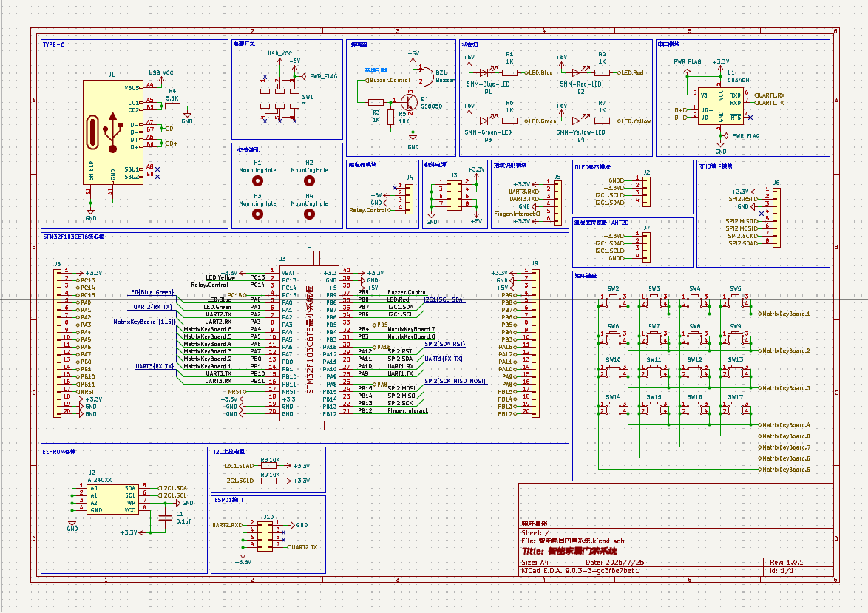
Task: Select the green LED symbol D3
Action: pyautogui.click(x=484, y=121)
